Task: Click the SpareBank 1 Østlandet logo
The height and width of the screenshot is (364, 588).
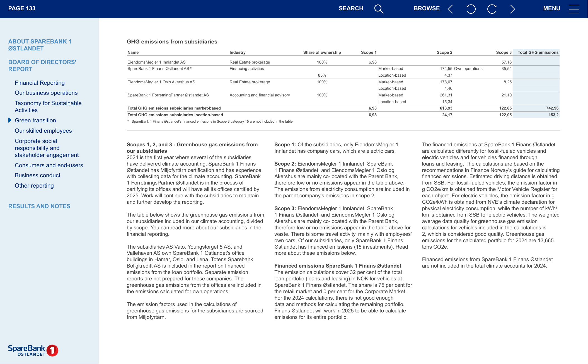Action: 33,350
